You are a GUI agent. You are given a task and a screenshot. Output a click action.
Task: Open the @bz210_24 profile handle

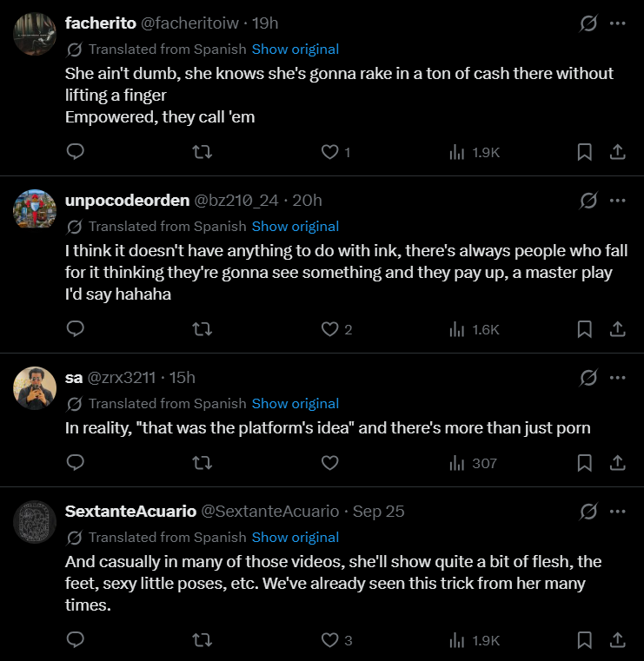[236, 201]
